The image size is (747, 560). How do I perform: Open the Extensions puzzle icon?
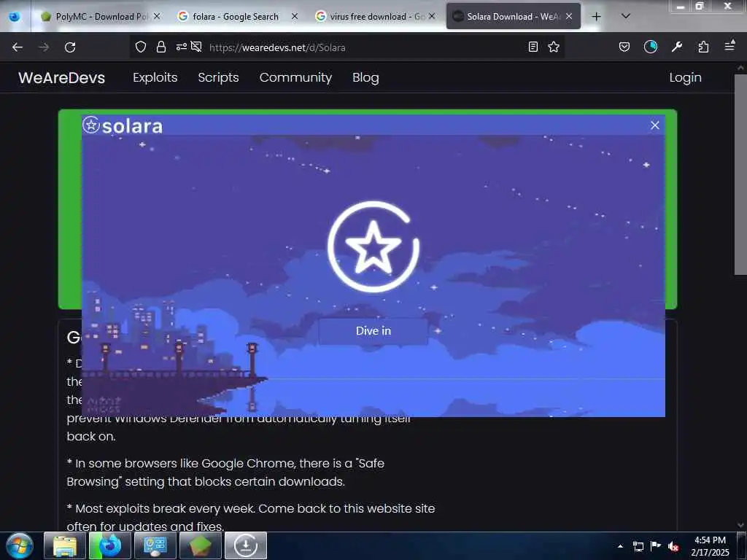click(x=703, y=47)
